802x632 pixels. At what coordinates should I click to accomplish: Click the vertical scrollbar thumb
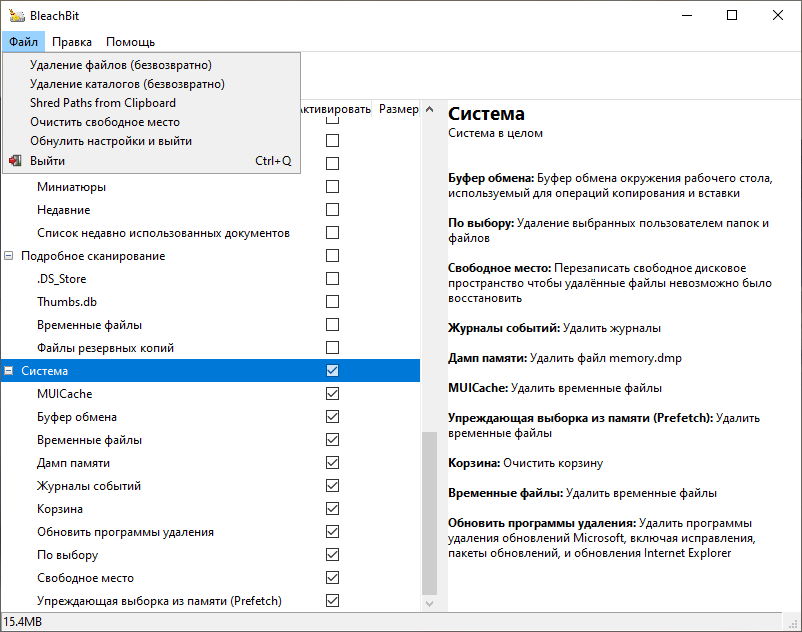tap(430, 514)
